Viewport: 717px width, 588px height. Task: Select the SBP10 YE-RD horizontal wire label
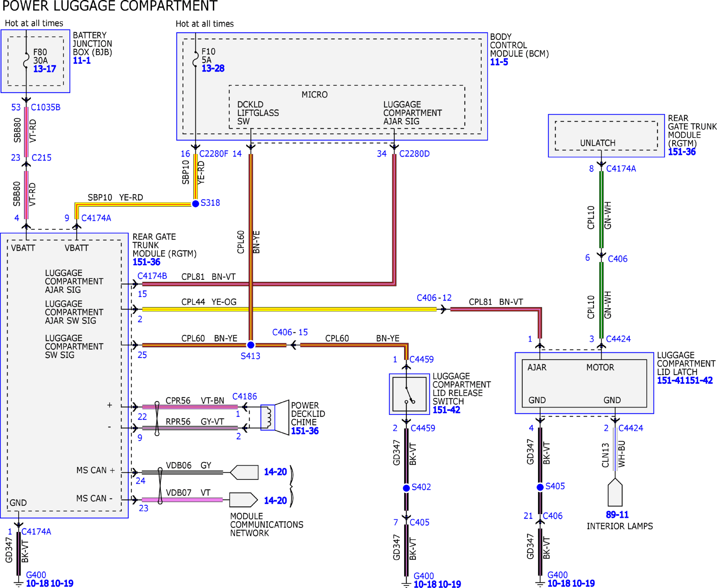pyautogui.click(x=115, y=198)
